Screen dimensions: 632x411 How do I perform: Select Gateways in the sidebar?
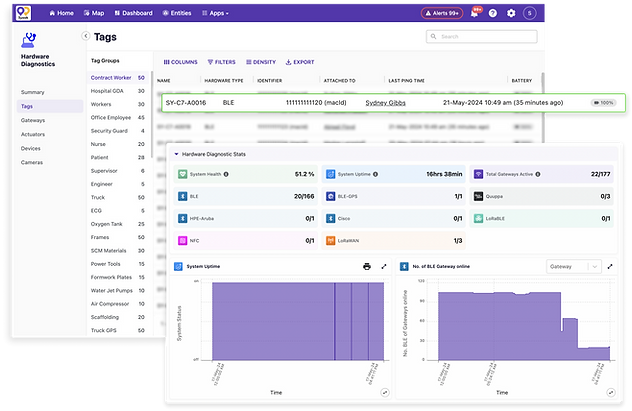coord(33,120)
